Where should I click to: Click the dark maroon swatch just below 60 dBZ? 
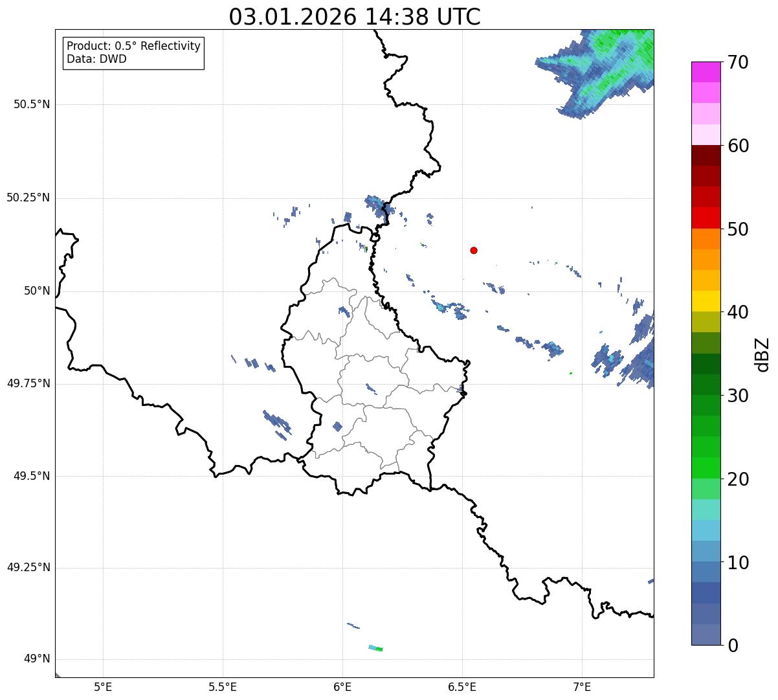tap(706, 155)
